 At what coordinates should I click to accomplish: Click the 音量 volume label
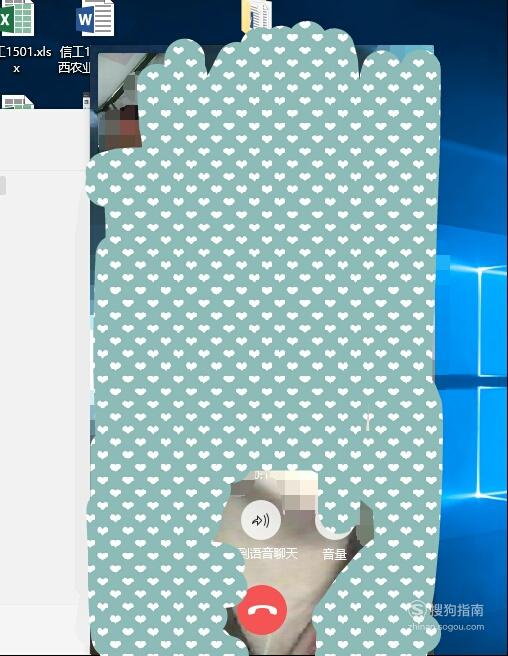tap(335, 554)
